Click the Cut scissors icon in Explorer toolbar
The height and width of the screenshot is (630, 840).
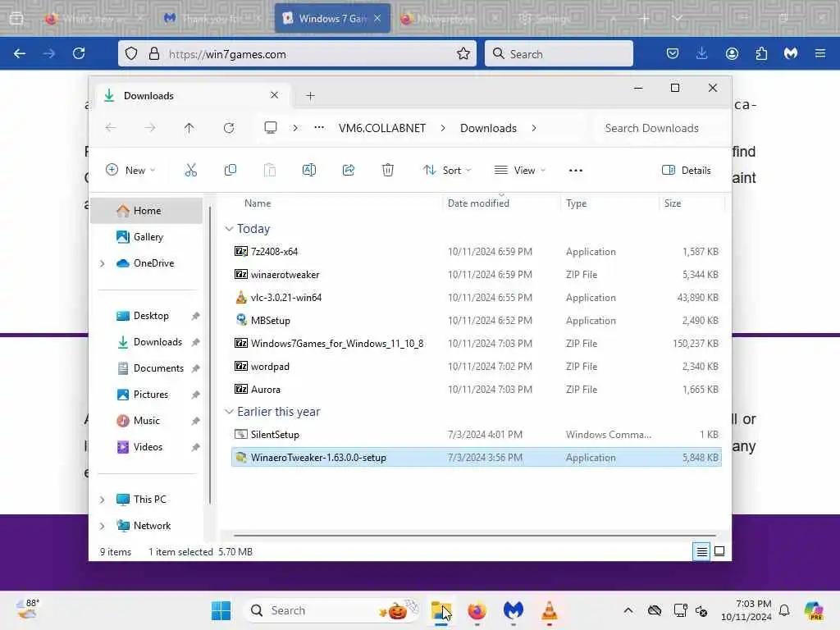pyautogui.click(x=190, y=171)
